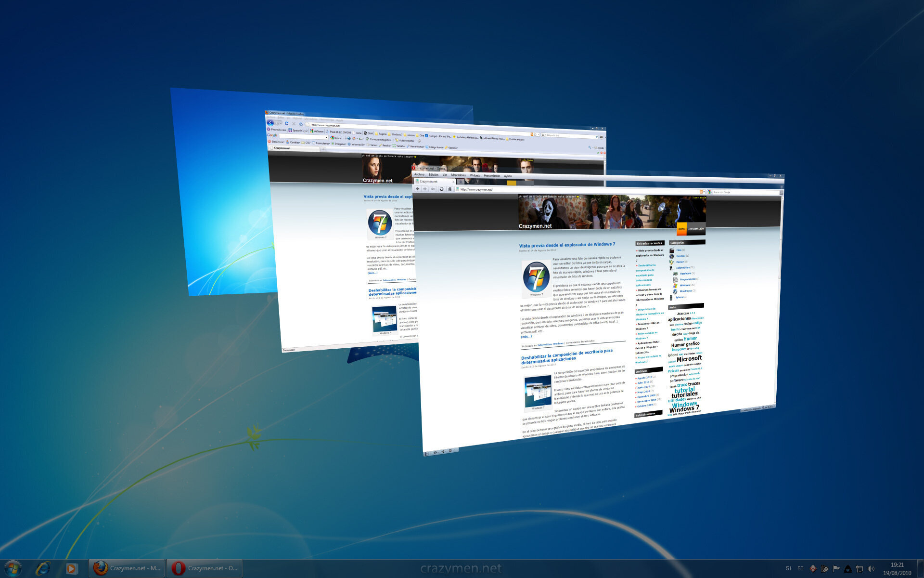This screenshot has height=578, width=924.
Task: Launch Internet Explorer from taskbar
Action: tap(43, 568)
